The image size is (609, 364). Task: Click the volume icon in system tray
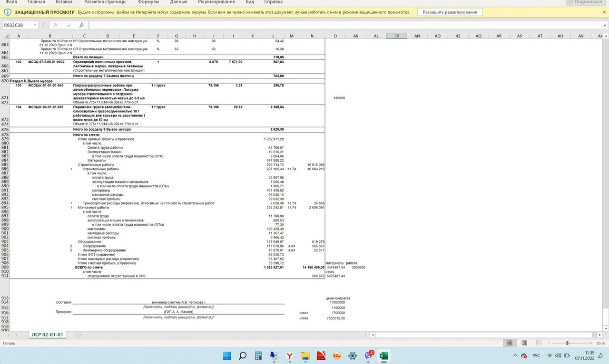click(x=558, y=355)
